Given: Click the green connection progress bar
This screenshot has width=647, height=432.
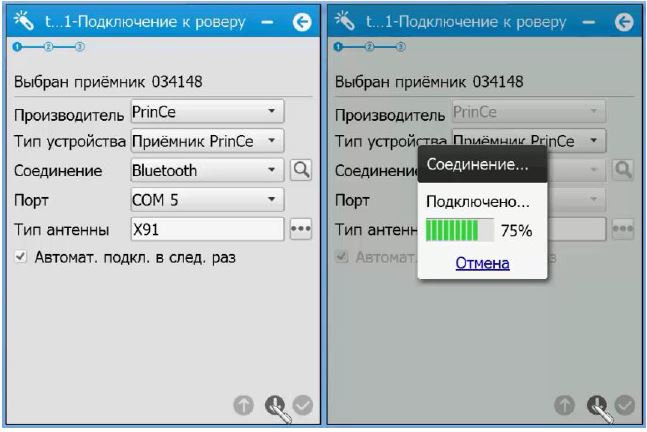Looking at the screenshot, I should point(460,230).
